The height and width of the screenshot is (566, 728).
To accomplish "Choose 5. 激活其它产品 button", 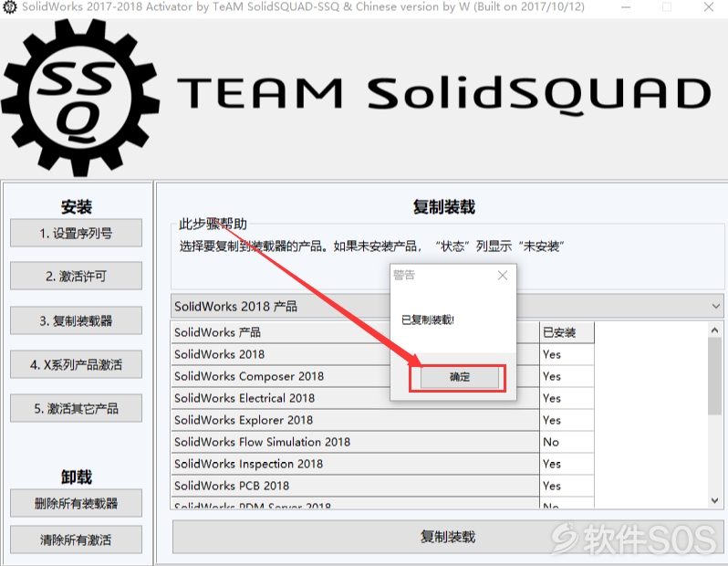I will tap(76, 408).
